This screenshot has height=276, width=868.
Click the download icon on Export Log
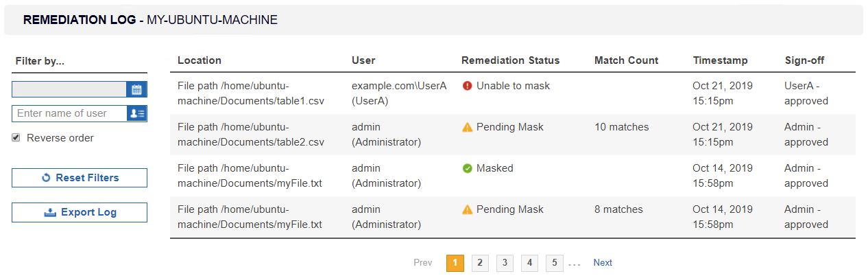pyautogui.click(x=49, y=212)
